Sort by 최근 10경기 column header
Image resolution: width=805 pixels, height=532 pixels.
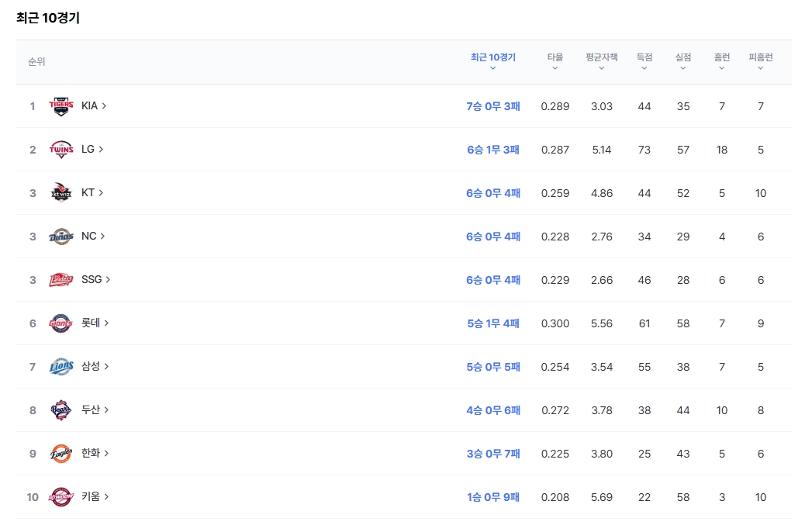[493, 61]
